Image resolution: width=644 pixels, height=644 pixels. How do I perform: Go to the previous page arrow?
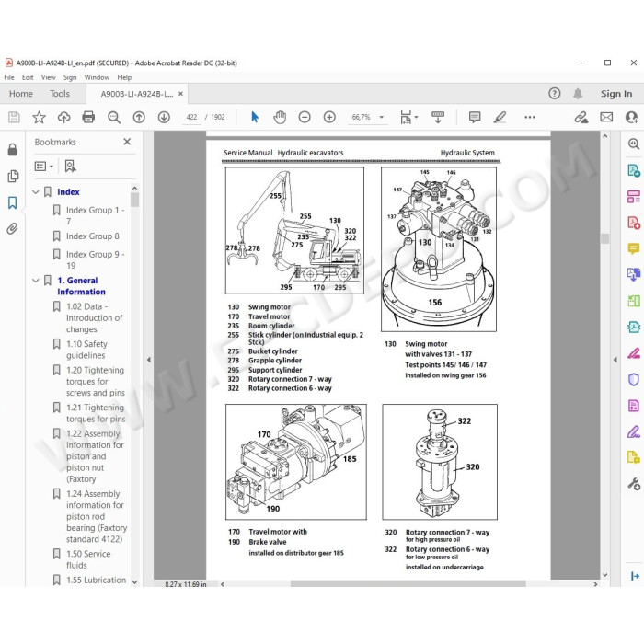click(x=139, y=118)
